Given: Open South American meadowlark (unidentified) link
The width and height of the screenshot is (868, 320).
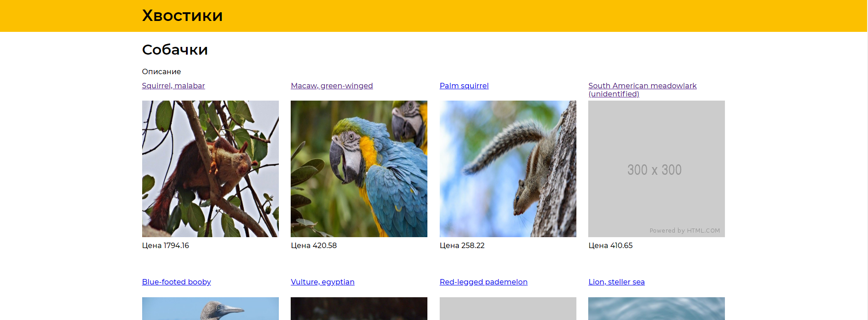Looking at the screenshot, I should 642,90.
